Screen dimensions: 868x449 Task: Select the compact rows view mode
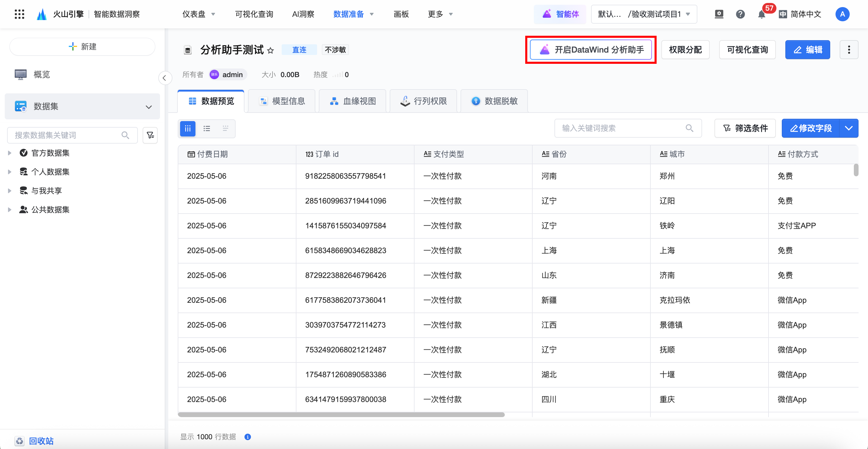click(226, 128)
